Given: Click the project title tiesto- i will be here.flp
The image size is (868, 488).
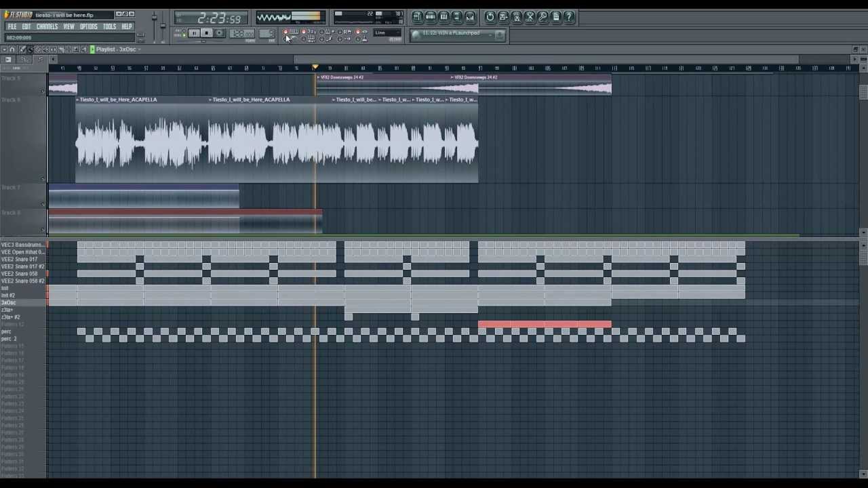Looking at the screenshot, I should tap(64, 15).
